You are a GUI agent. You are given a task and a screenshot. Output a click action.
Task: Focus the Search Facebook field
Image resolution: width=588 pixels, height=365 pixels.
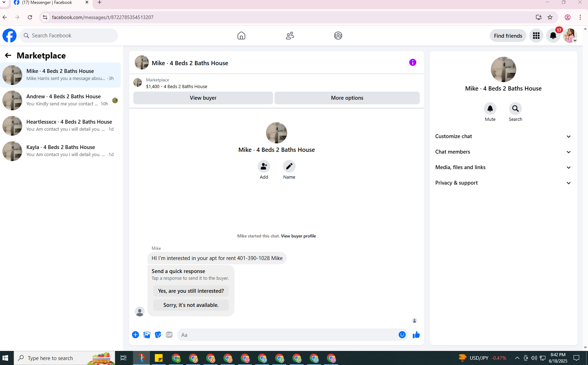click(69, 36)
